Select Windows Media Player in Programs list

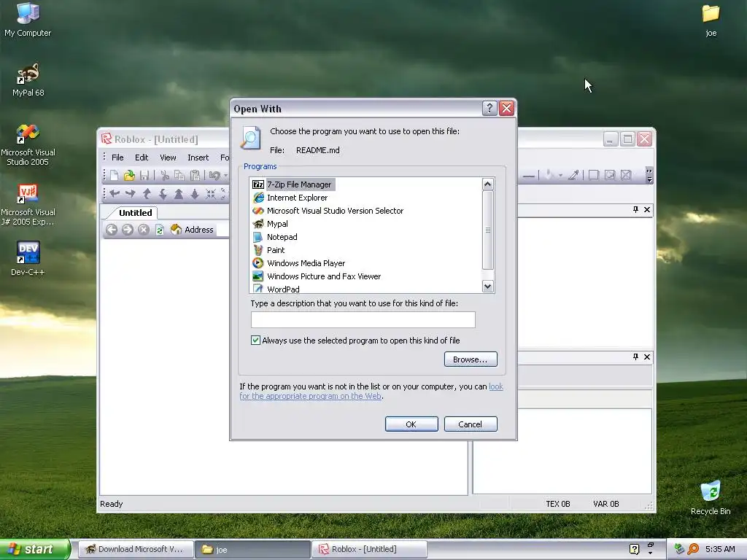click(x=298, y=262)
